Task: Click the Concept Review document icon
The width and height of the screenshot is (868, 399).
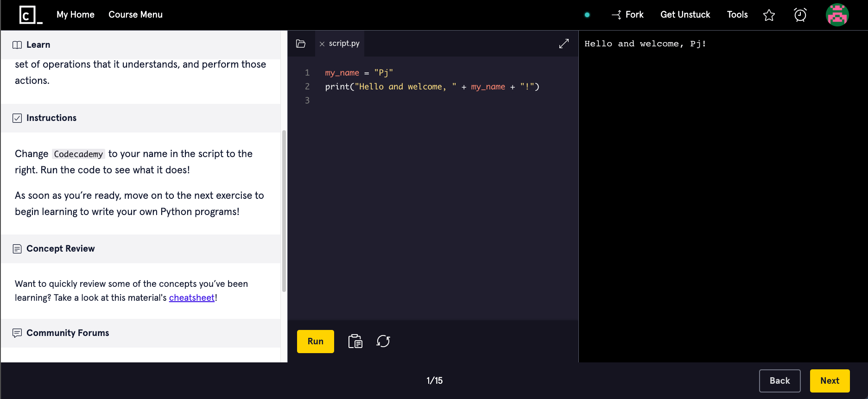Action: click(17, 249)
